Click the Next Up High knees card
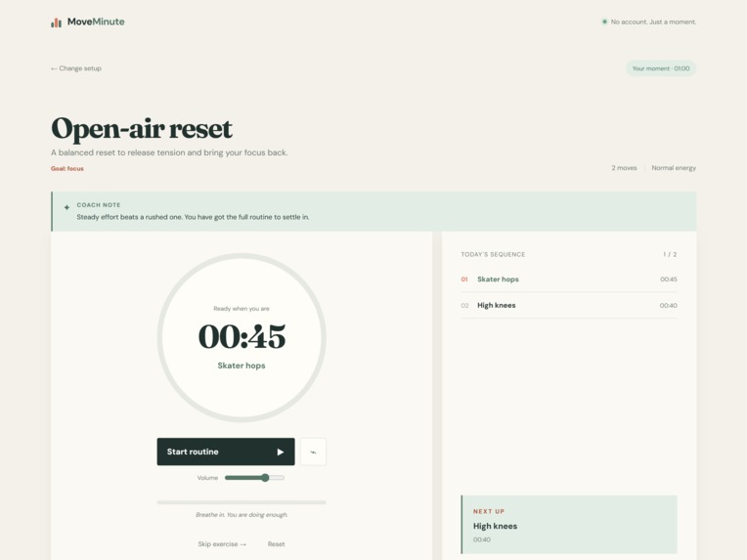 569,524
